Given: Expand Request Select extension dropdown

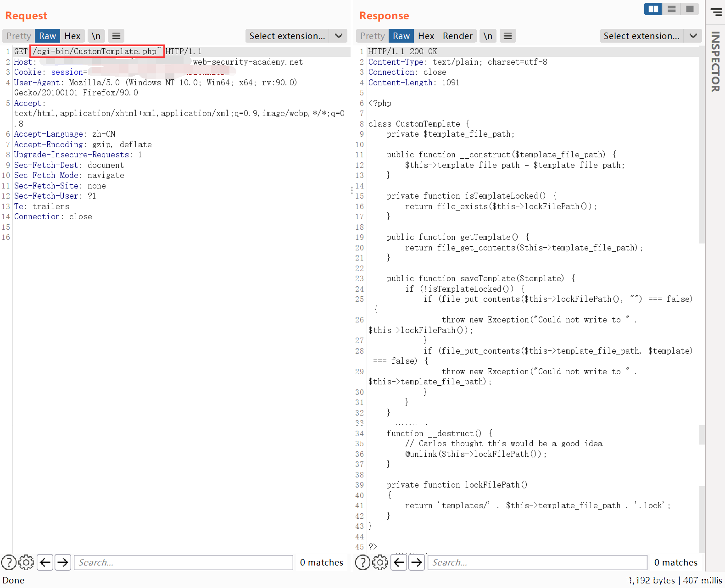Looking at the screenshot, I should click(x=296, y=36).
